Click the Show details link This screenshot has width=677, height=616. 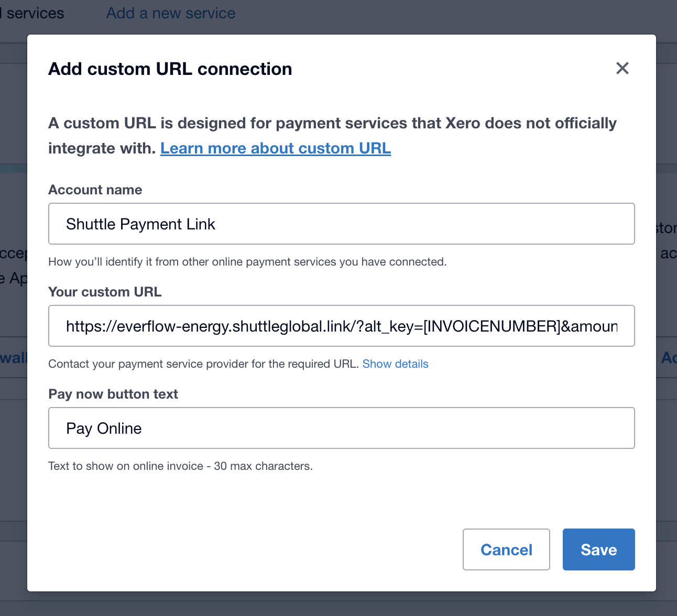pos(395,364)
